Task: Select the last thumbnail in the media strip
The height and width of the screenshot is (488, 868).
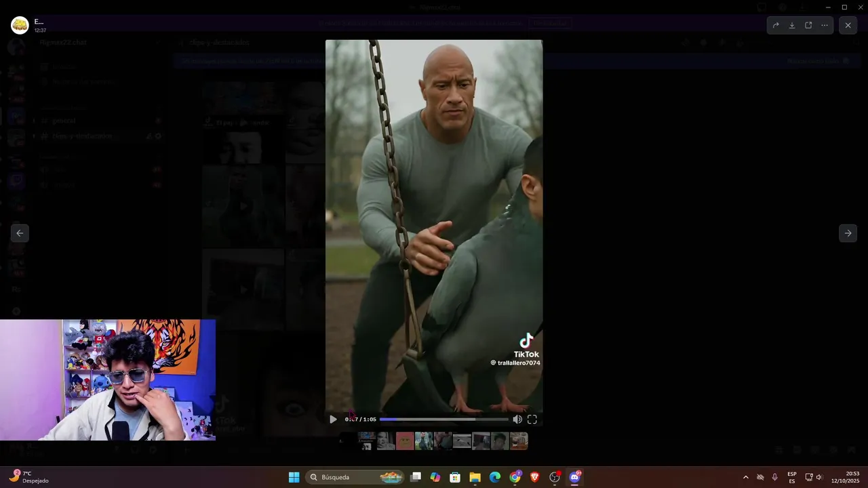Action: click(519, 441)
